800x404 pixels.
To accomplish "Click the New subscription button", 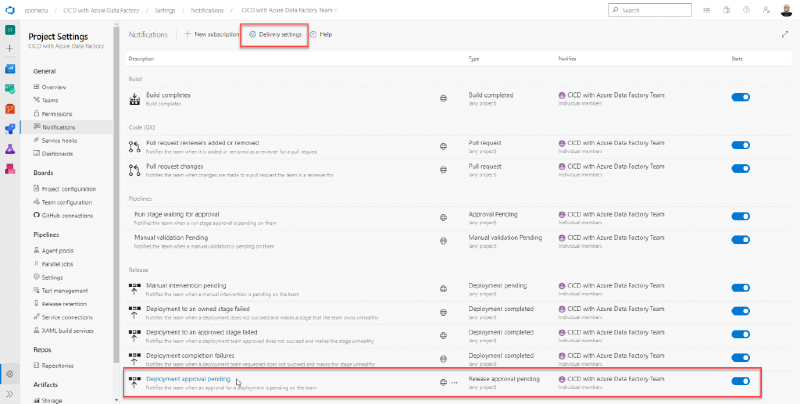I will coord(212,34).
